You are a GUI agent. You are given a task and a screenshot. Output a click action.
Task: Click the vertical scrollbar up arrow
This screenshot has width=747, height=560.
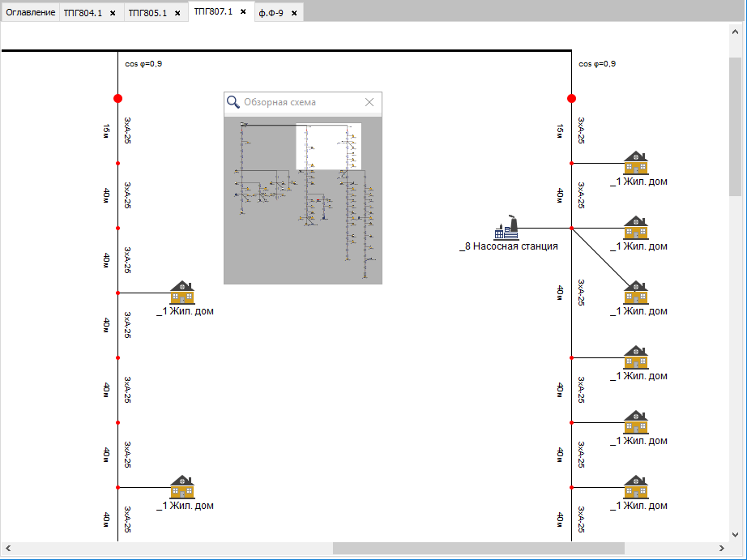(x=735, y=32)
